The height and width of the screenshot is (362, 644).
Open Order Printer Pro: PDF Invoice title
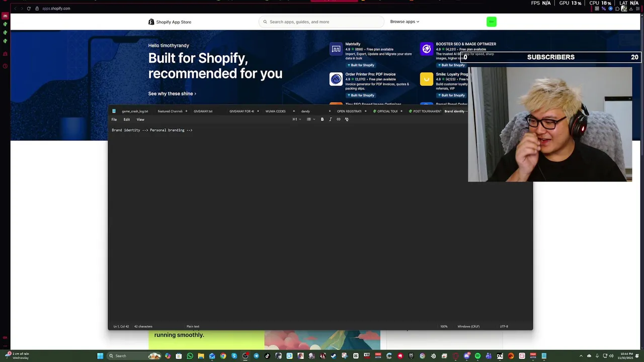click(370, 74)
